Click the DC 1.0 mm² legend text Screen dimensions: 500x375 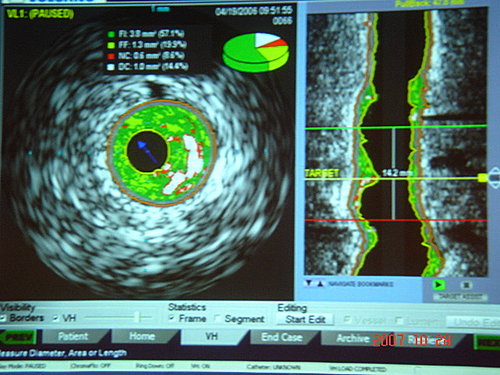pos(153,67)
